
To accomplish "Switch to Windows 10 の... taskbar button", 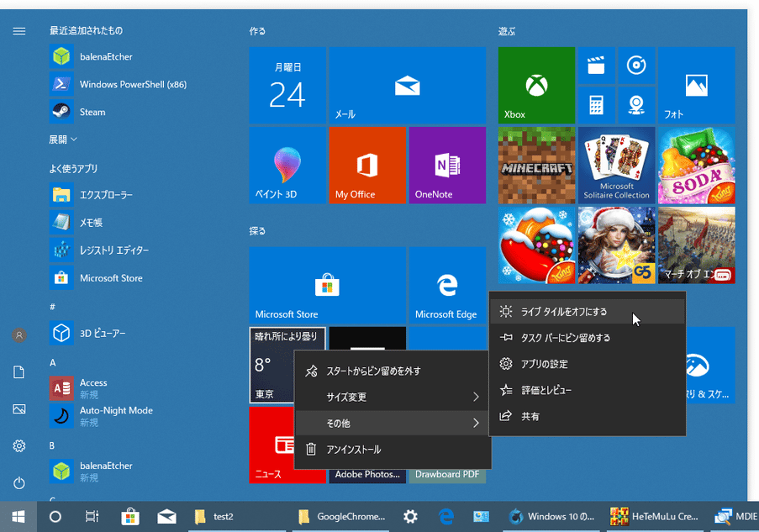I will (x=551, y=517).
